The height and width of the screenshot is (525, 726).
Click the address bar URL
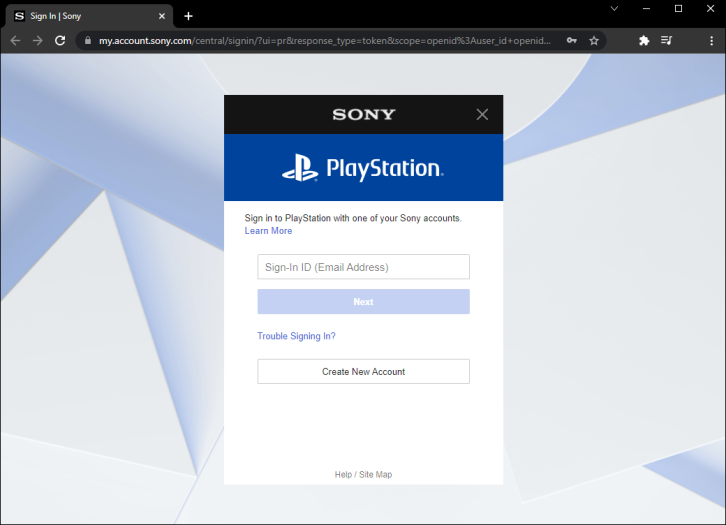click(325, 41)
